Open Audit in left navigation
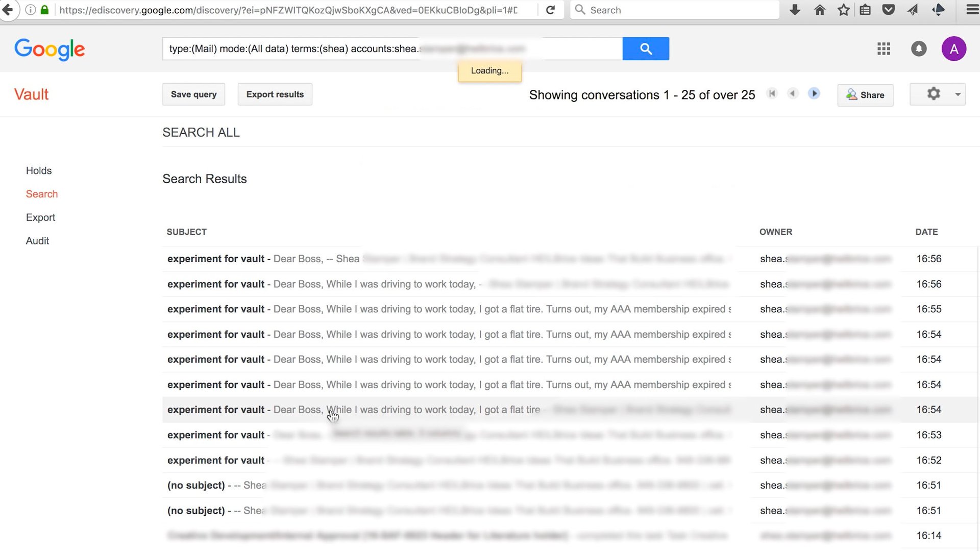980x551 pixels. (37, 241)
